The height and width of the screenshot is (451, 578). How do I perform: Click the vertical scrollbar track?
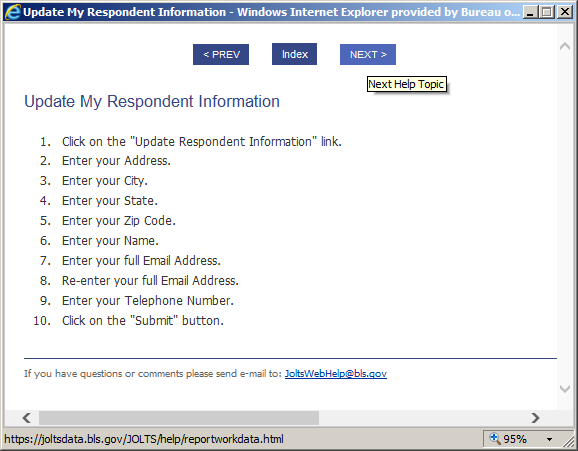click(x=565, y=218)
